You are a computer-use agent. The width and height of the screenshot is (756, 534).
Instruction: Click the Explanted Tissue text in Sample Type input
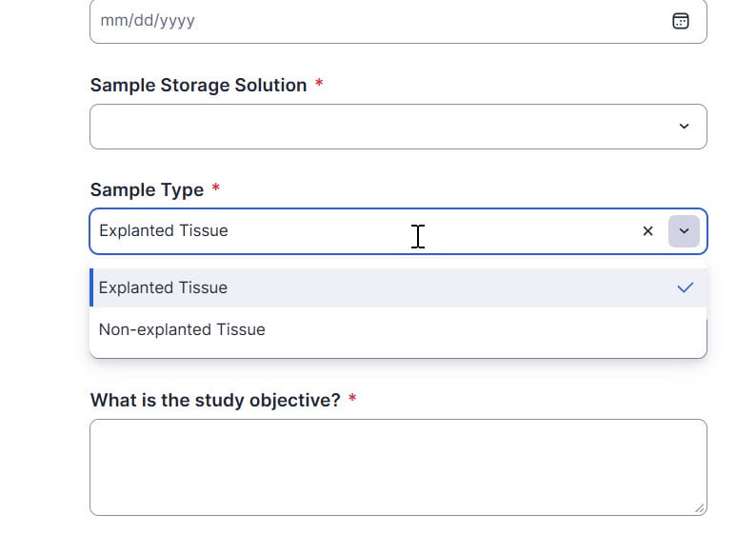(x=164, y=231)
